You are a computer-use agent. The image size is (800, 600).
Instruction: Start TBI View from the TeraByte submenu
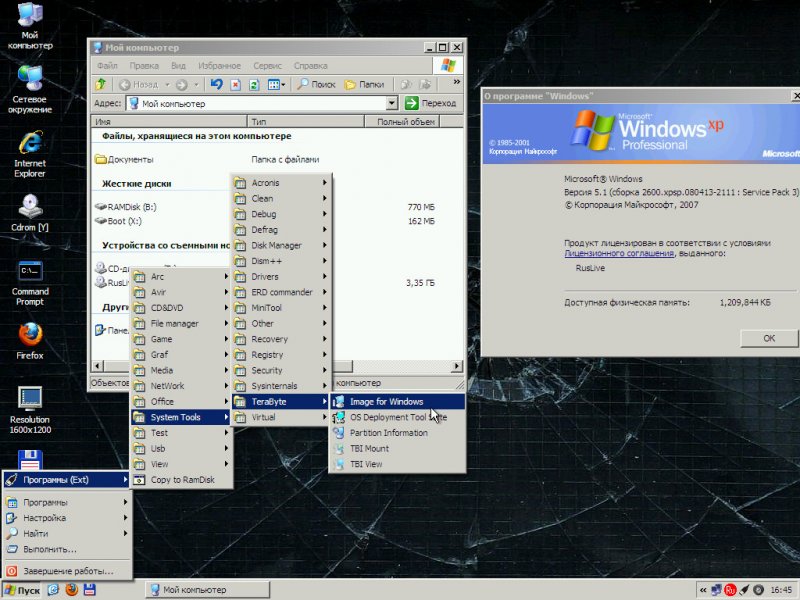(x=397, y=464)
